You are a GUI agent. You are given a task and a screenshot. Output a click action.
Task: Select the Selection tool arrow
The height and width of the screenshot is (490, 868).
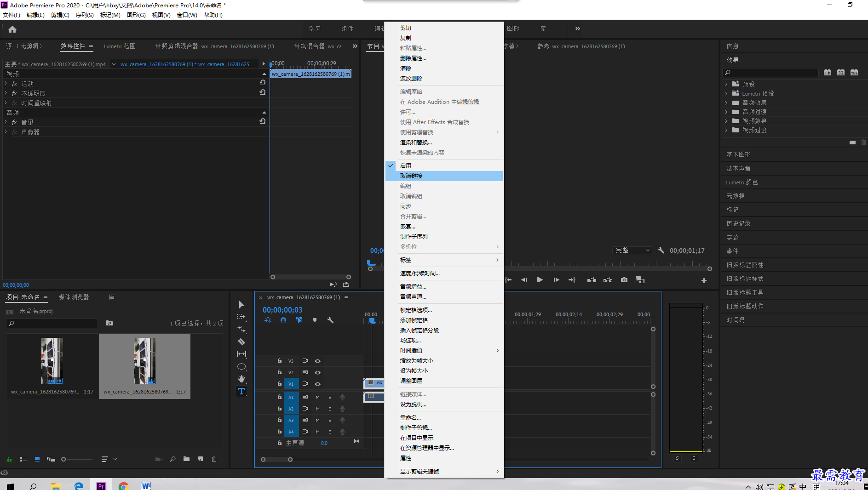pos(241,304)
